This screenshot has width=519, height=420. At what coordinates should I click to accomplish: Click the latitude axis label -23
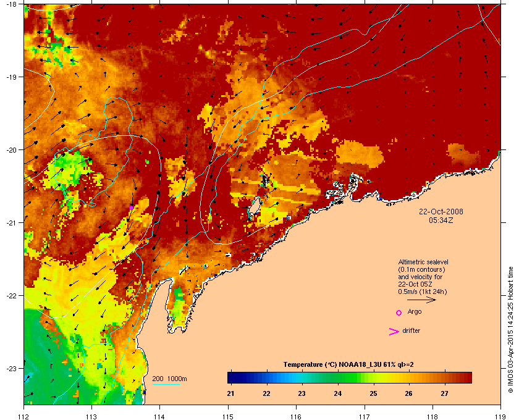12,368
